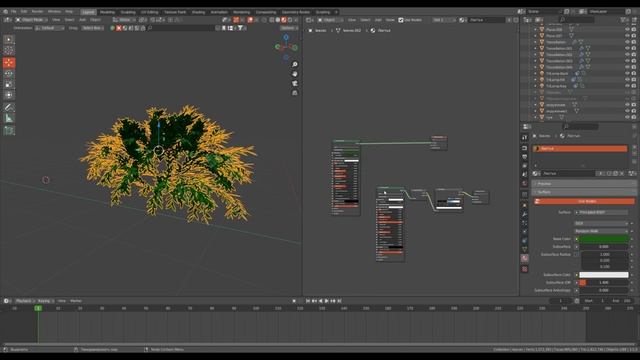Hide Tassellation.003 with its eye icon
This screenshot has height=360, width=640.
[627, 61]
